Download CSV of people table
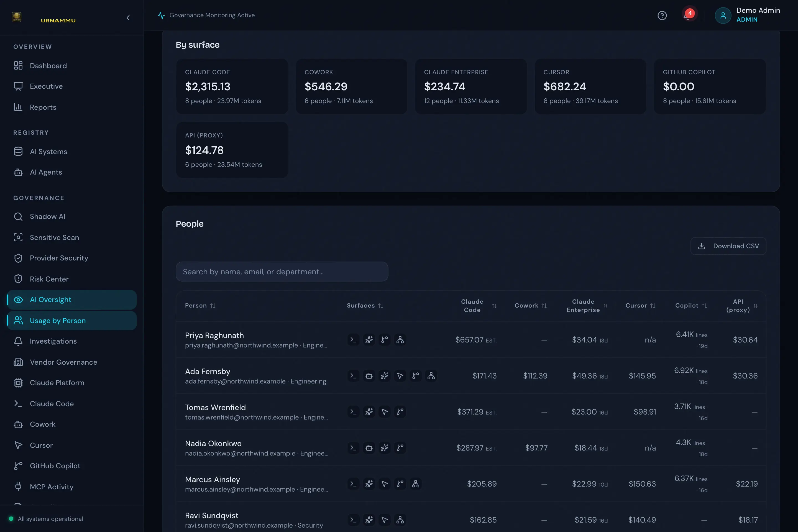 pos(728,246)
